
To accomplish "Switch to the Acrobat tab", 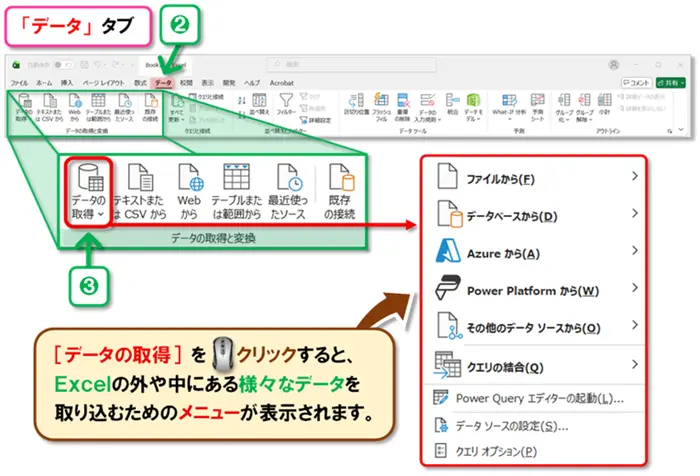I will click(x=282, y=83).
